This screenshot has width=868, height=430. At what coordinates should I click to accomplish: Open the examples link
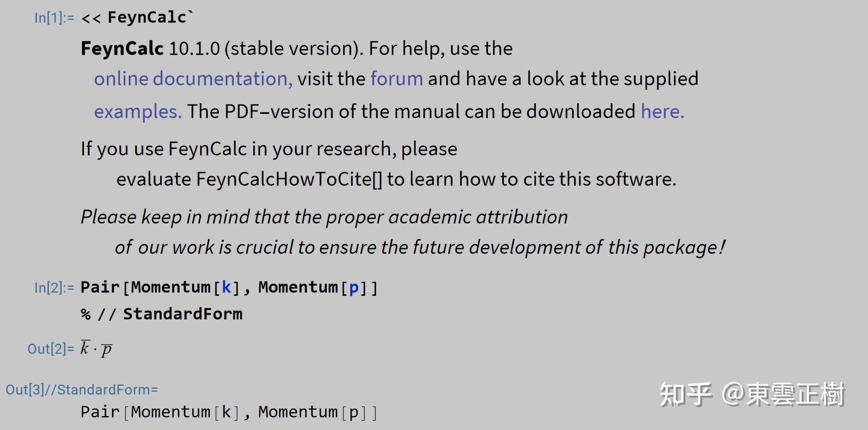(x=138, y=112)
